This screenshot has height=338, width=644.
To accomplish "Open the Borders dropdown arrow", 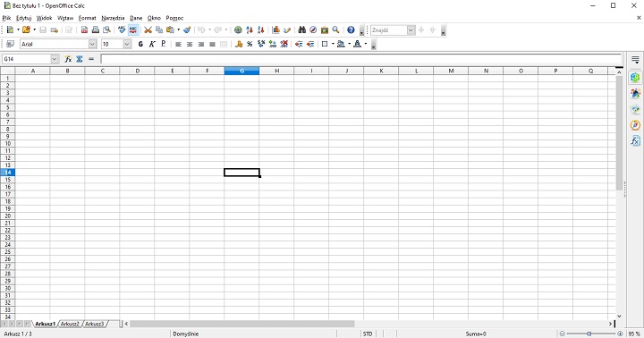I will click(333, 44).
